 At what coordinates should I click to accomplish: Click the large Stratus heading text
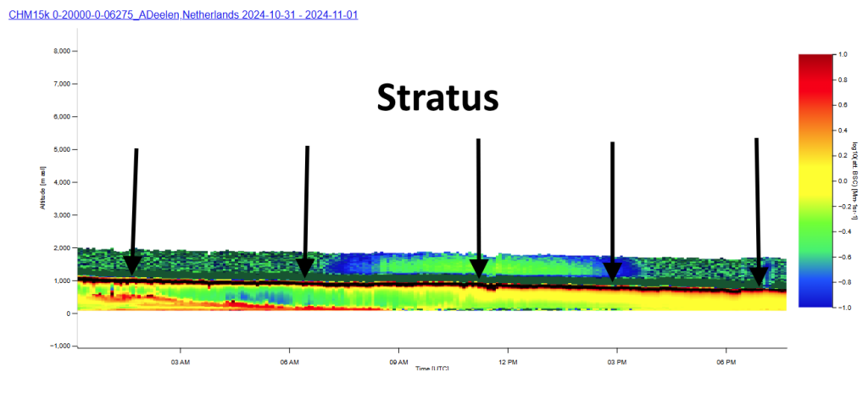437,98
